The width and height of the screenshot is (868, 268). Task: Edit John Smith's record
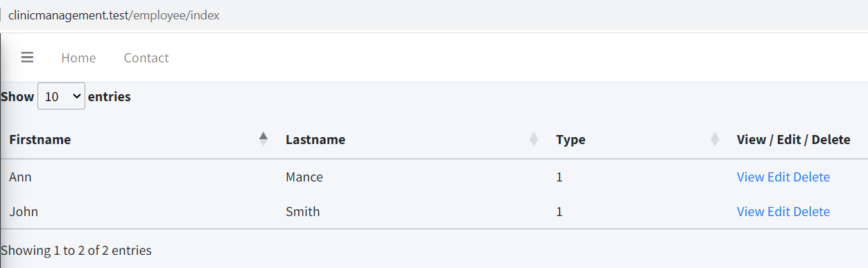pyautogui.click(x=779, y=211)
